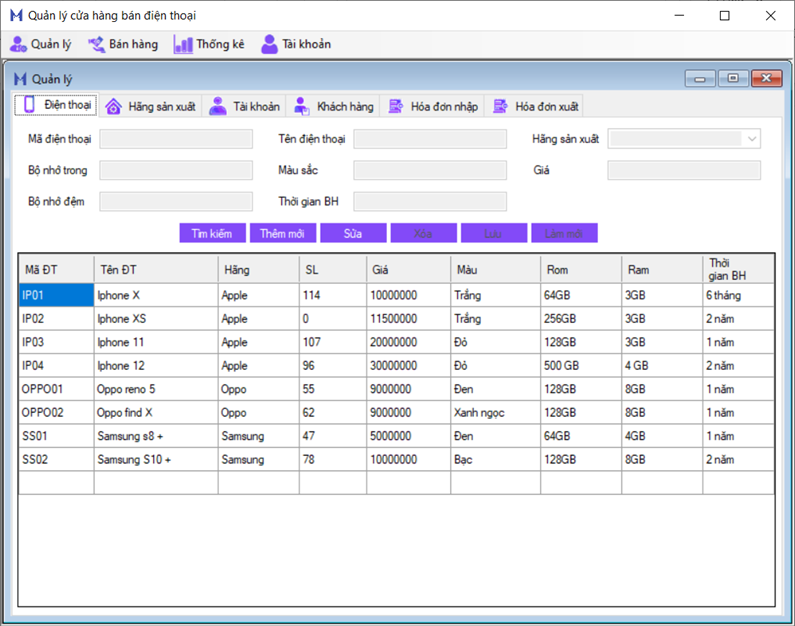Click the Điện thoại tab phone icon
The width and height of the screenshot is (795, 626).
click(29, 104)
